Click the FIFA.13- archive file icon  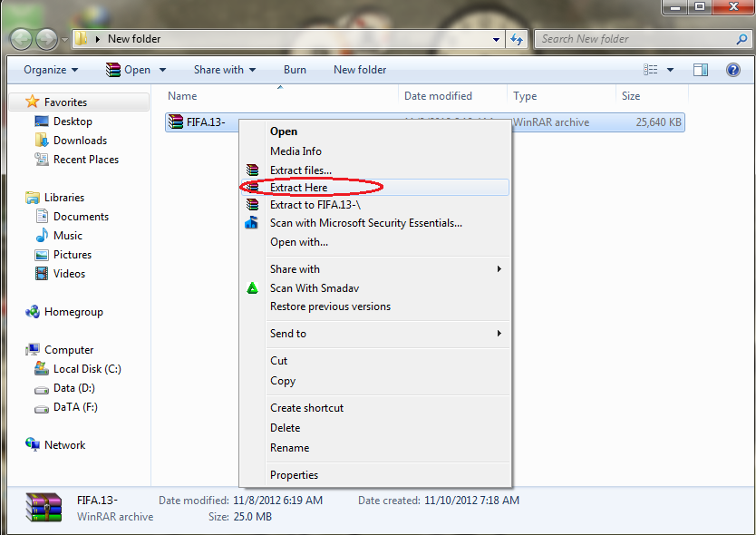point(175,122)
